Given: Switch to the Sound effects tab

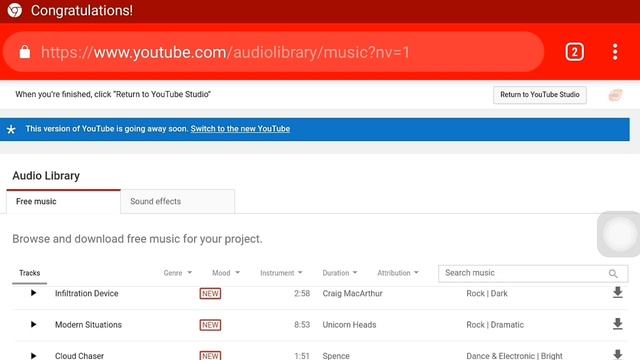Looking at the screenshot, I should tap(178, 201).
